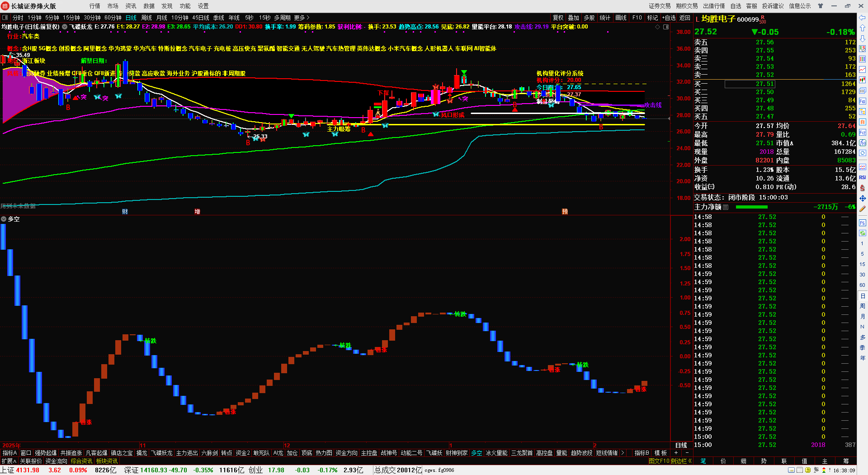Click the orange 自 self-select sidebar icon

point(863,122)
